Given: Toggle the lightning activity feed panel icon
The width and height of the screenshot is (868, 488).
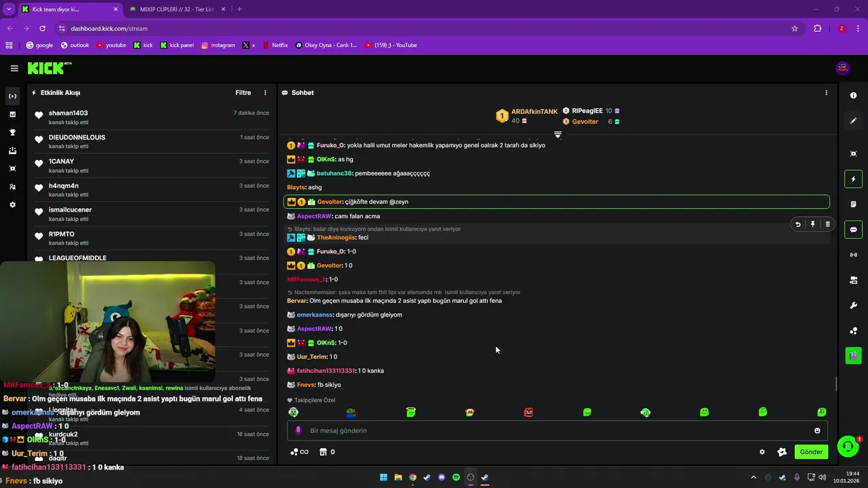Looking at the screenshot, I should (853, 179).
